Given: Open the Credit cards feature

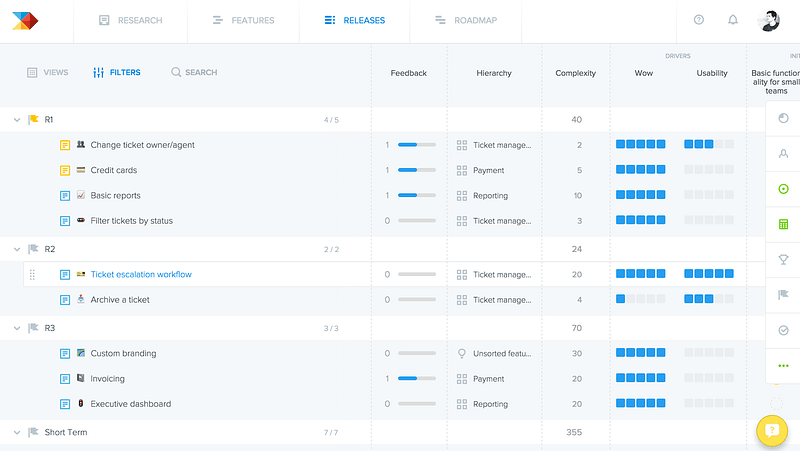Looking at the screenshot, I should coord(114,170).
